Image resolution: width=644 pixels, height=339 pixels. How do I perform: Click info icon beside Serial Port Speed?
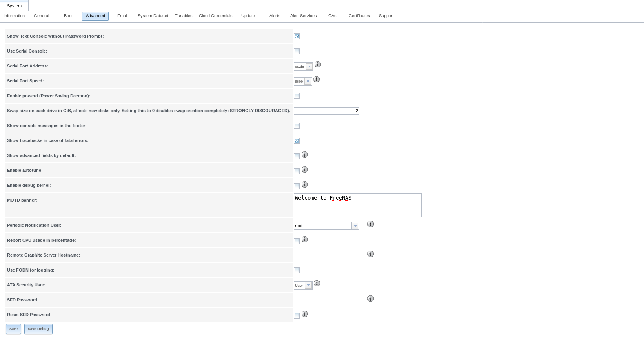click(317, 79)
